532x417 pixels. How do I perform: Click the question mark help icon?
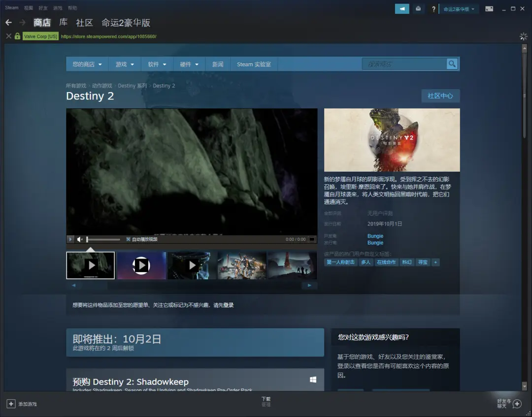pyautogui.click(x=433, y=9)
